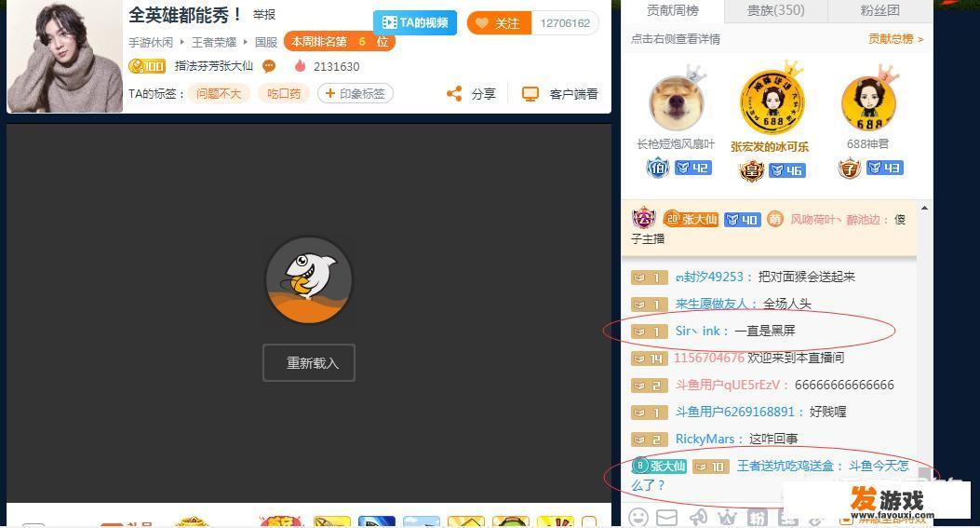Send private message via chat bubble icon
Image resolution: width=980 pixels, height=528 pixels.
click(269, 66)
